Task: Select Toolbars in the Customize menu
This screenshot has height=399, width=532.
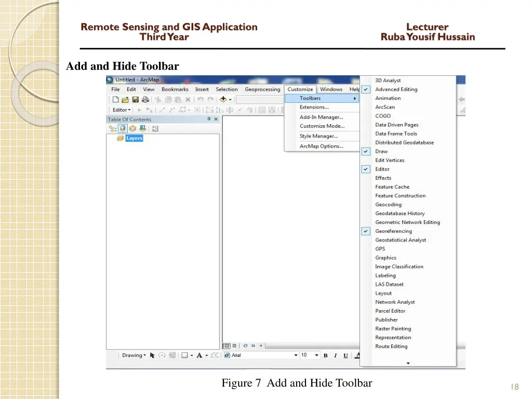Action: (322, 98)
